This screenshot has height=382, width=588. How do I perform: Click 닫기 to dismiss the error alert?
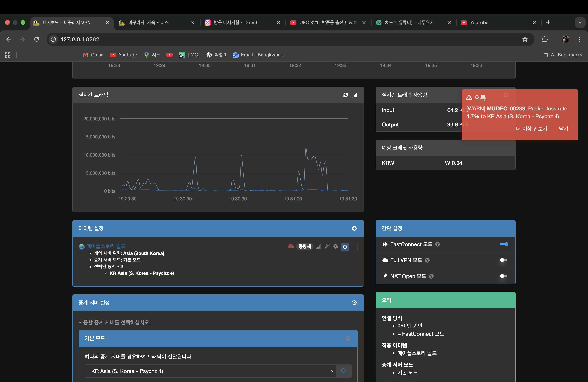(x=563, y=129)
